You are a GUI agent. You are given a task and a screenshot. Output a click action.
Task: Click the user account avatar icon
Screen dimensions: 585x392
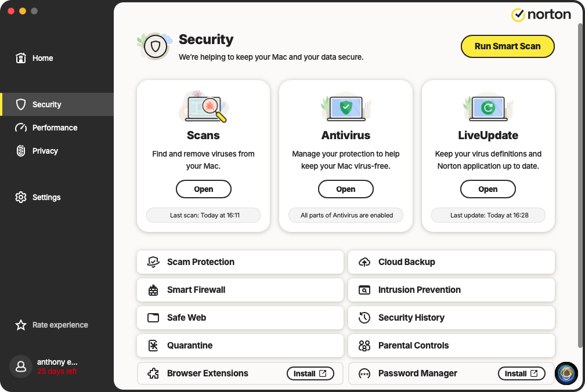point(21,366)
